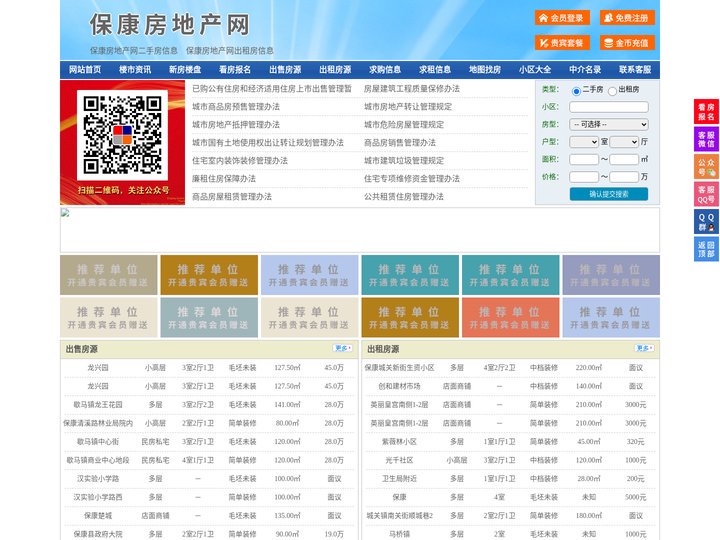Select the 出租房 radio button
Screen dimensions: 720x540
(612, 91)
